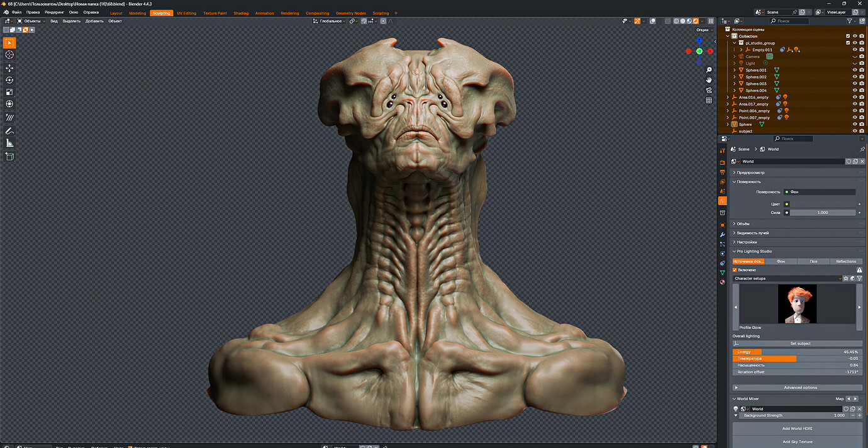Image resolution: width=868 pixels, height=448 pixels.
Task: Exclude Collection using its checkbox
Action: [x=848, y=36]
